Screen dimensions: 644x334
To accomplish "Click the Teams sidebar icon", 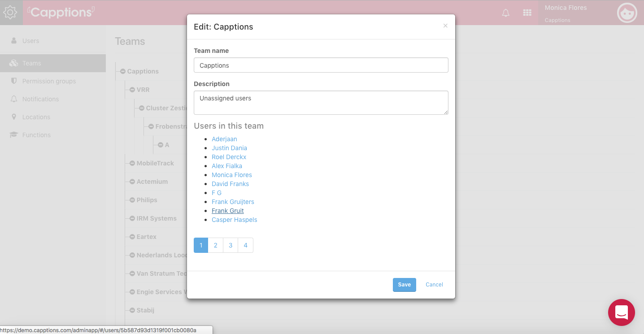I will [13, 63].
